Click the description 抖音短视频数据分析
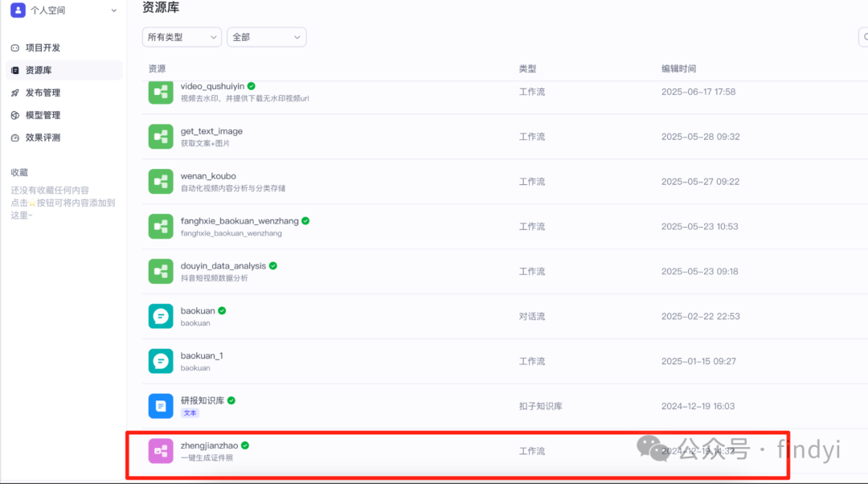Screen dimensions: 868x484 point(215,278)
